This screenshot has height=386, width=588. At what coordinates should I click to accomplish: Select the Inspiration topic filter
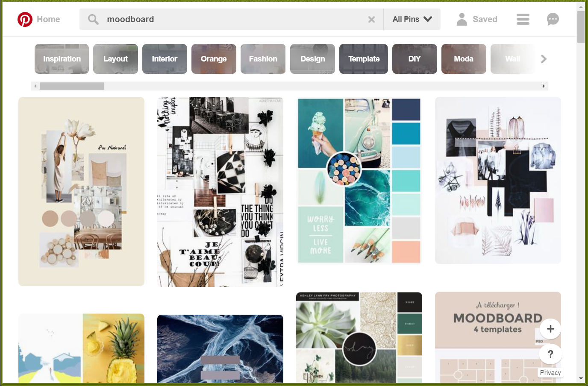coord(62,59)
